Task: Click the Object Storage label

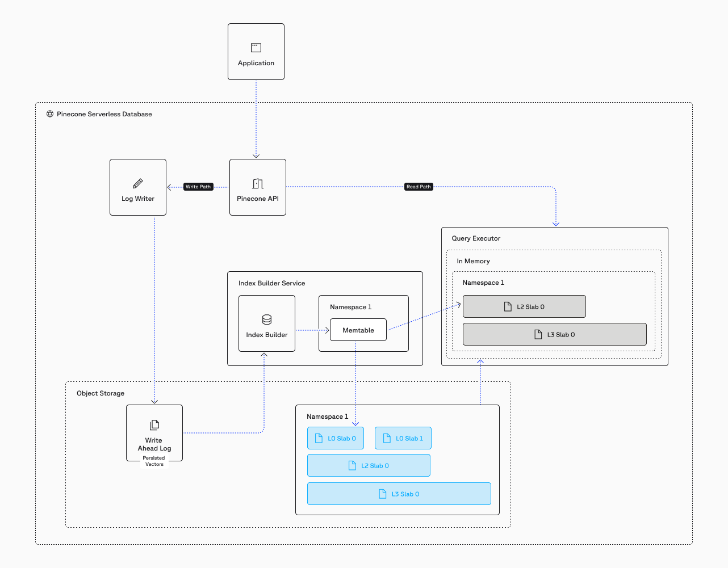Action: (x=101, y=393)
